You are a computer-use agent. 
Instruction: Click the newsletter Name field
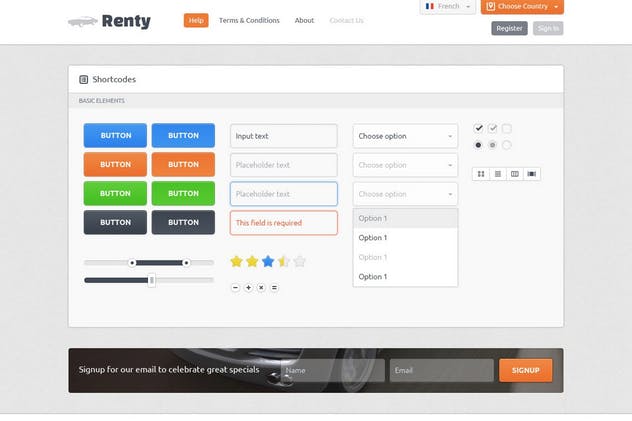[x=333, y=370]
